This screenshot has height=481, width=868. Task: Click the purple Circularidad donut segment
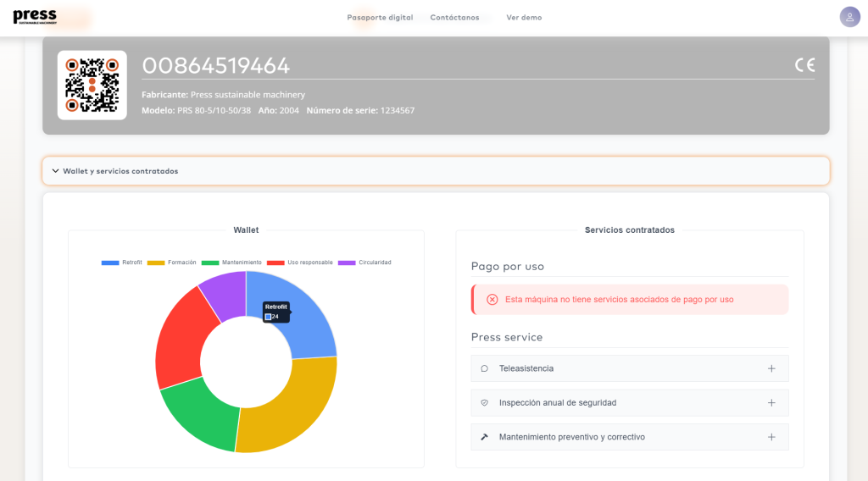coord(225,295)
